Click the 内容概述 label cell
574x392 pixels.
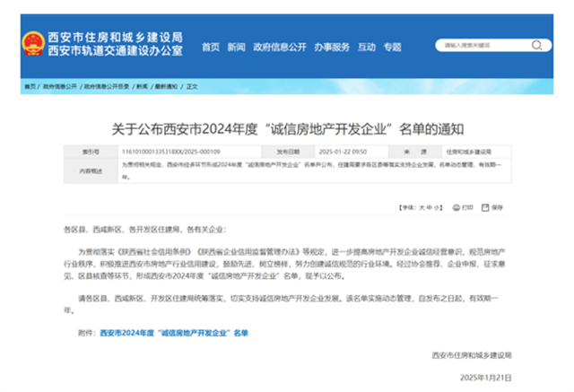(91, 170)
